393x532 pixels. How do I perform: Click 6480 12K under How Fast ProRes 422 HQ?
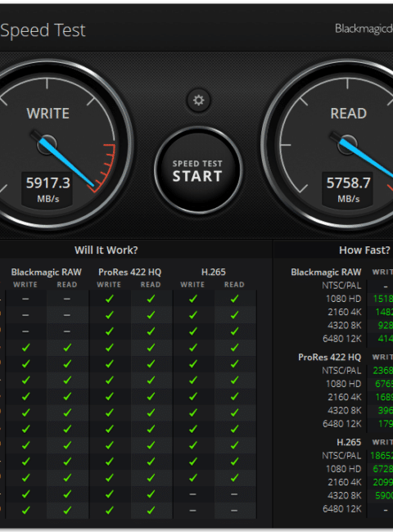[x=342, y=424]
